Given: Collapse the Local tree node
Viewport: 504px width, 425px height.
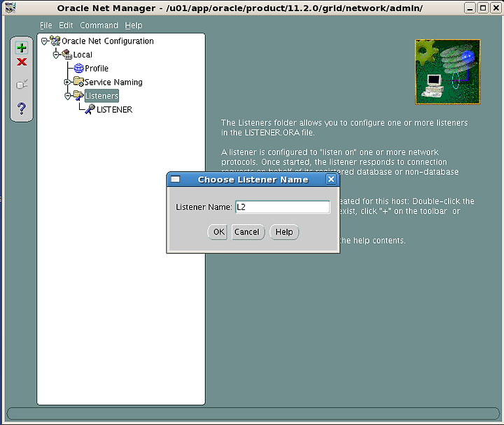Looking at the screenshot, I should point(56,55).
